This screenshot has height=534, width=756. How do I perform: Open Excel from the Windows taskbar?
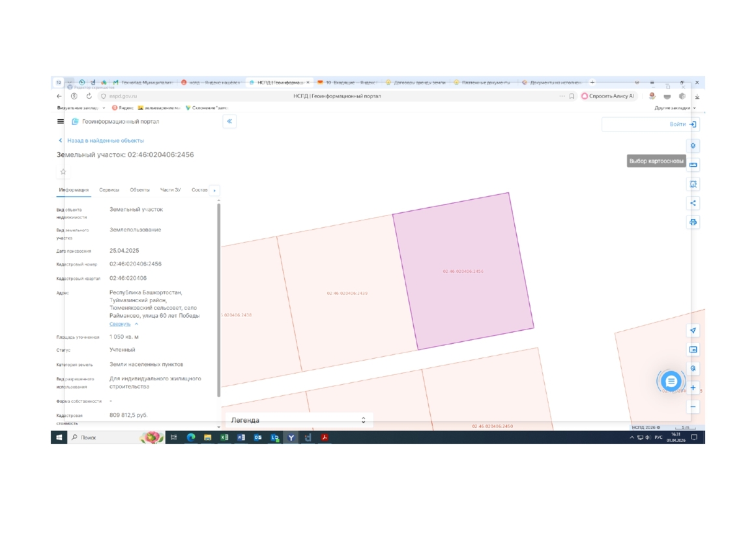pyautogui.click(x=224, y=438)
